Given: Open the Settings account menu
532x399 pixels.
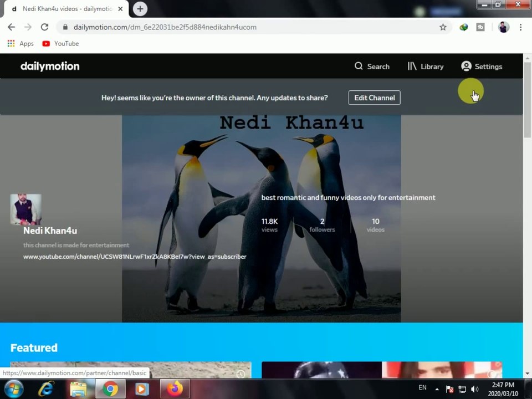Looking at the screenshot, I should pos(482,66).
